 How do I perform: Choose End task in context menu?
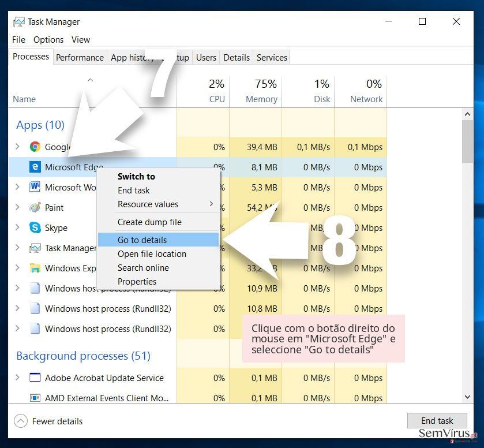pyautogui.click(x=158, y=191)
